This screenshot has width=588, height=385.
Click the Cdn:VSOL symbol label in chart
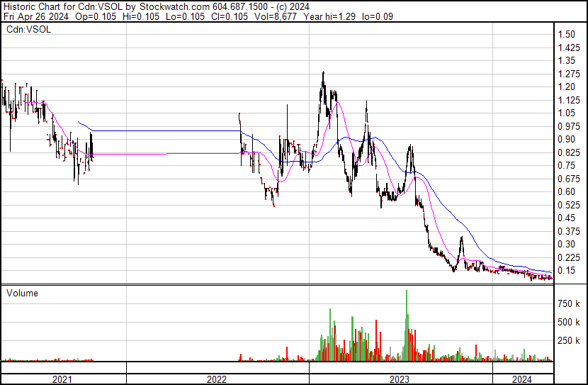pos(27,29)
